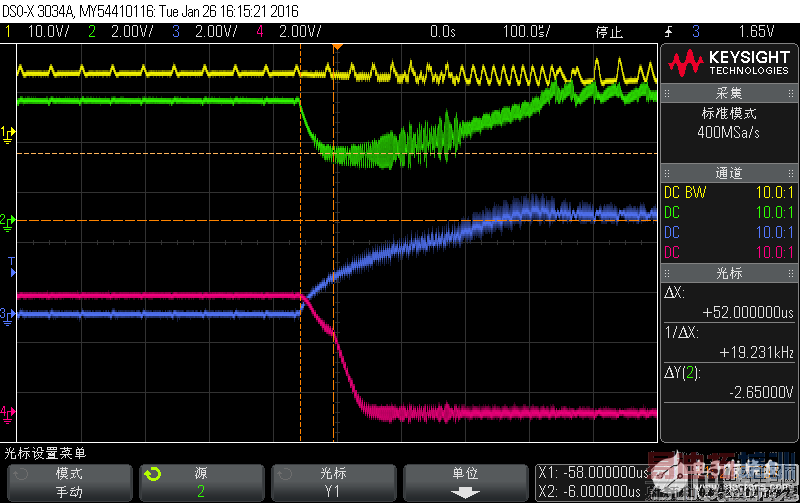This screenshot has width=800, height=503.
Task: Click the green rotate-knob icon on 源 softkey
Action: [x=153, y=474]
